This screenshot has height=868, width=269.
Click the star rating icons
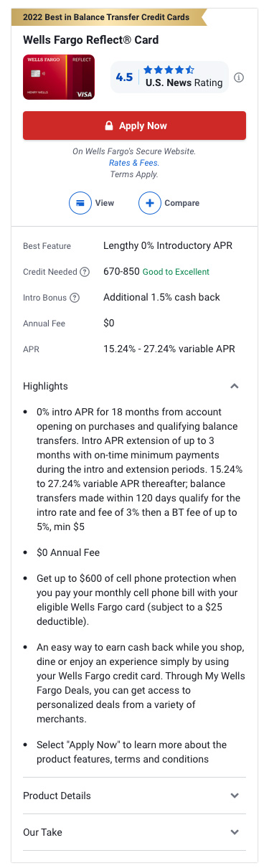169,70
